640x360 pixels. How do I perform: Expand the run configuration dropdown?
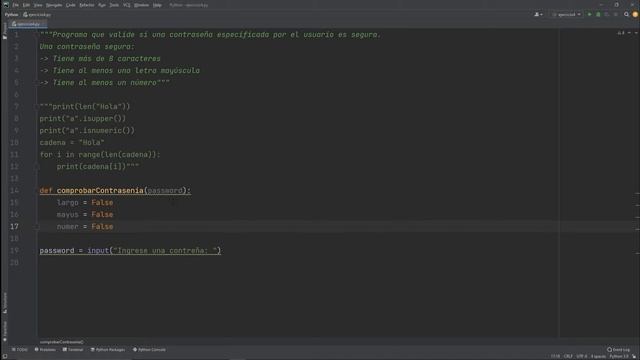click(566, 15)
